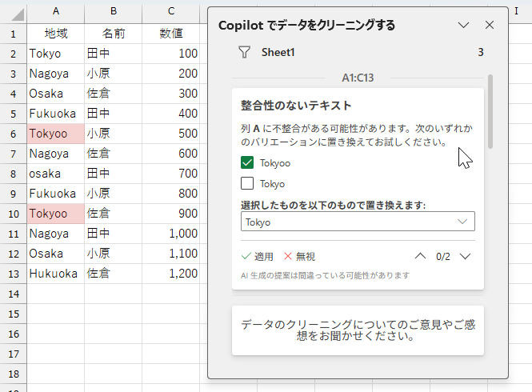Go to next suggestion with down chevron
The width and height of the screenshot is (532, 392).
(465, 256)
